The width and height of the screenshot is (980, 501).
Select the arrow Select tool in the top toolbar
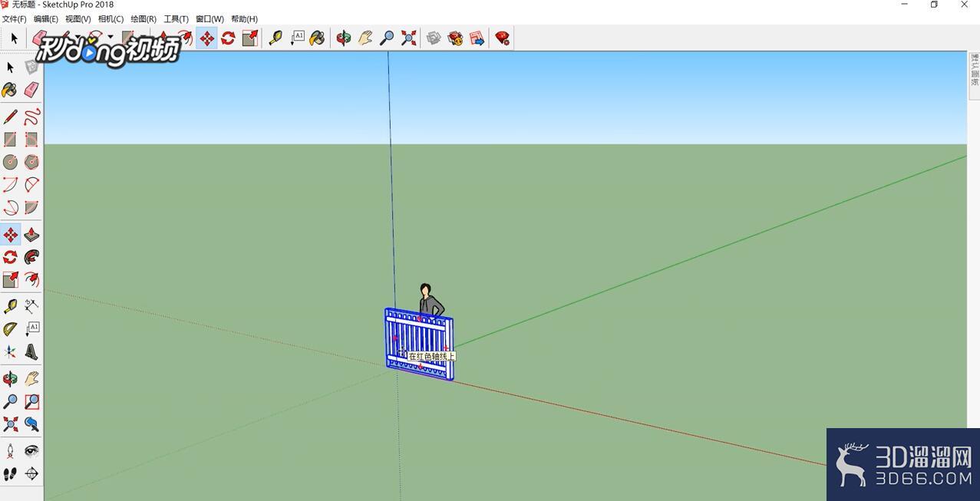click(x=14, y=38)
